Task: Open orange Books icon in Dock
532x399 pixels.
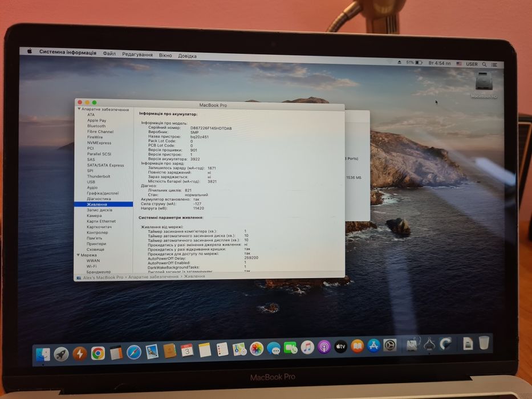Action: (x=358, y=346)
